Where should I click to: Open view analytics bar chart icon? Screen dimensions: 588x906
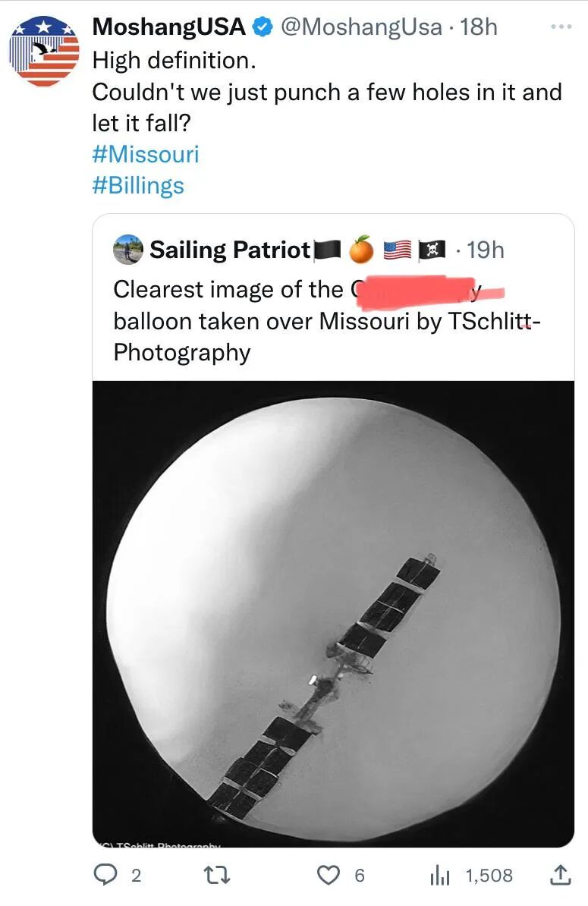[441, 875]
